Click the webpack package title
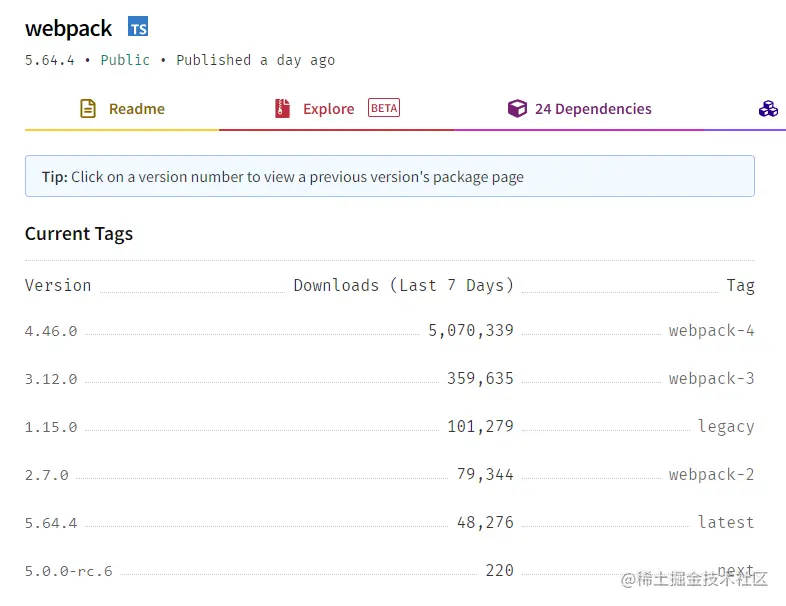 69,28
